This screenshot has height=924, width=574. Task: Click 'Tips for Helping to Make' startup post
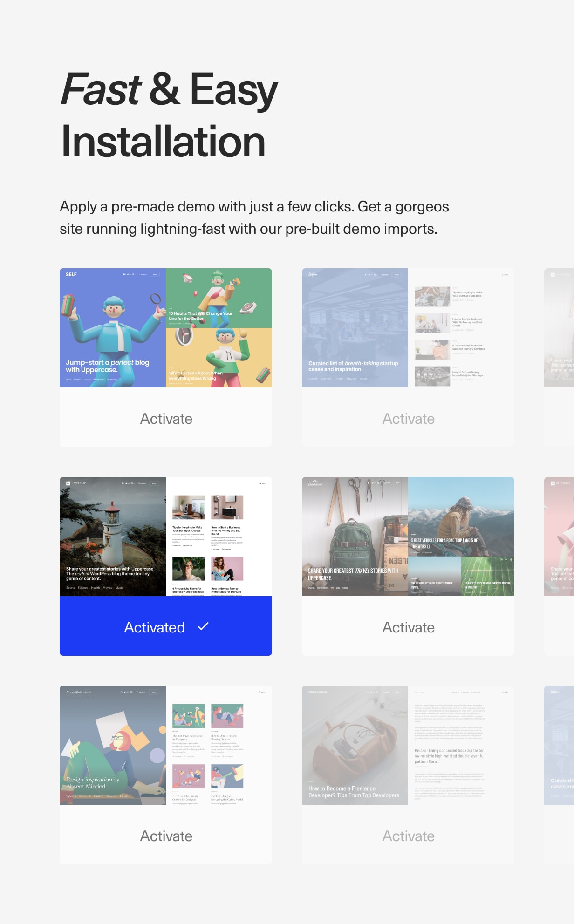tap(467, 294)
